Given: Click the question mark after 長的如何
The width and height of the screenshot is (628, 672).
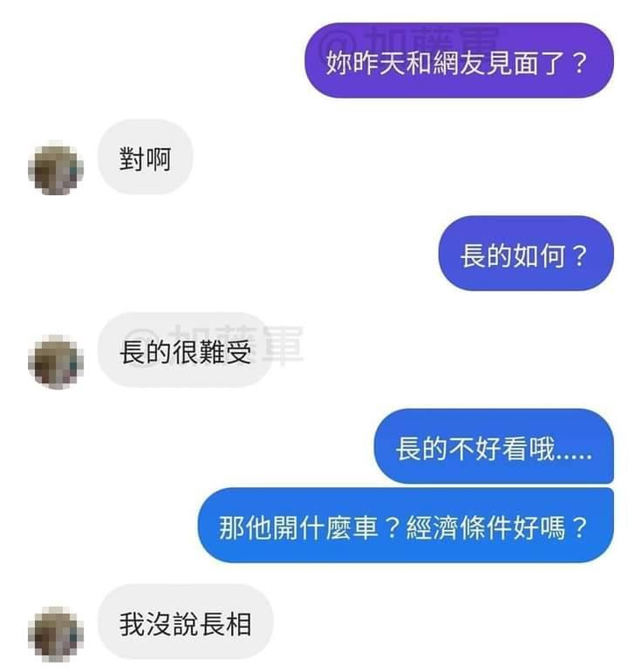Looking at the screenshot, I should (x=579, y=256).
